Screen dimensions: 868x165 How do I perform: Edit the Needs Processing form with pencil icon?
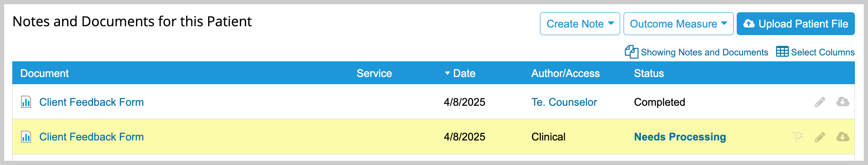pos(820,137)
